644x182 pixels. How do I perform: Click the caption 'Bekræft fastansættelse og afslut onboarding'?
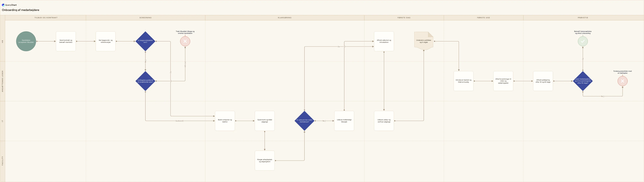point(583,32)
